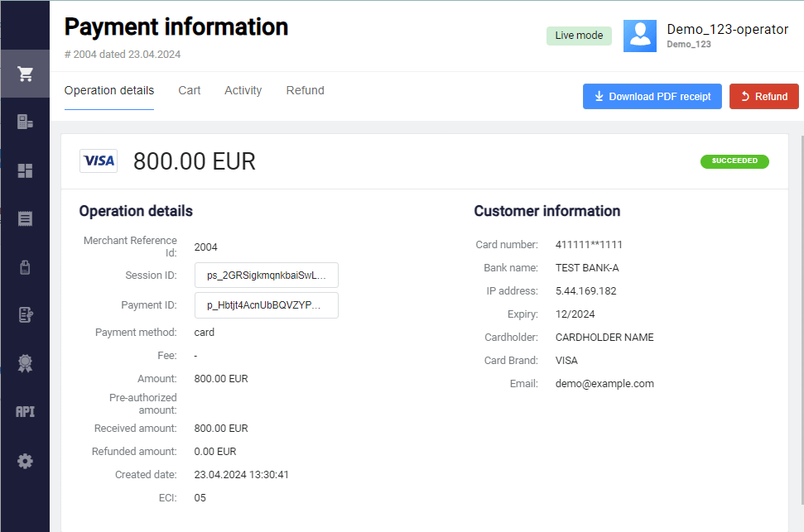The height and width of the screenshot is (532, 804).
Task: Click the Session ID field
Action: pos(267,276)
